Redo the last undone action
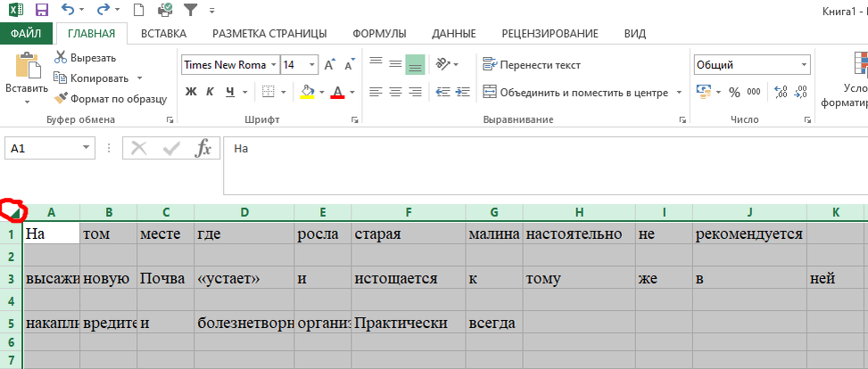 pyautogui.click(x=103, y=10)
